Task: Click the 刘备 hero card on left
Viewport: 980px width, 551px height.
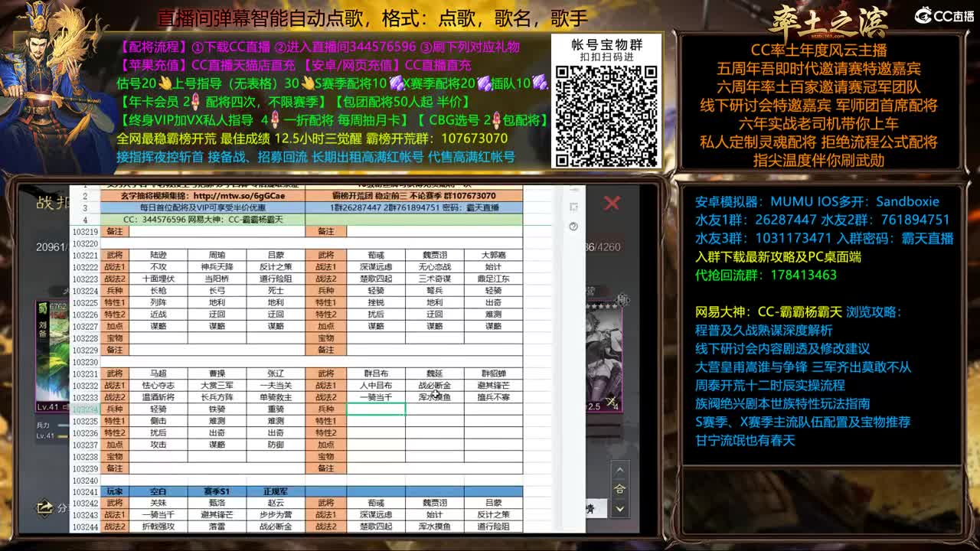Action: coord(52,356)
